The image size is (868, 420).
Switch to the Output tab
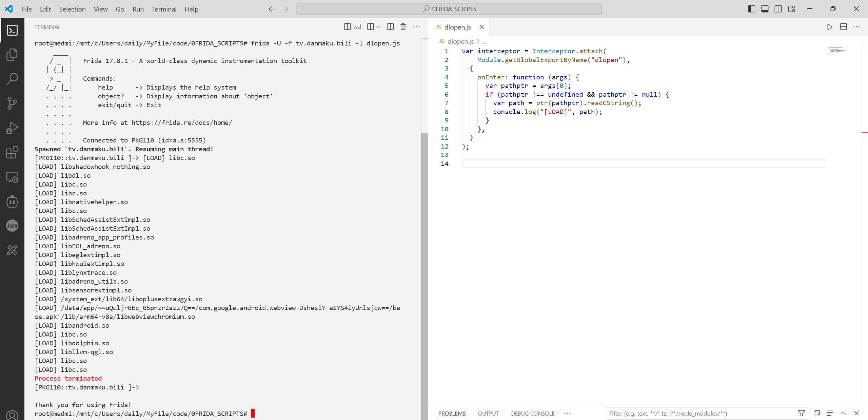(x=488, y=413)
